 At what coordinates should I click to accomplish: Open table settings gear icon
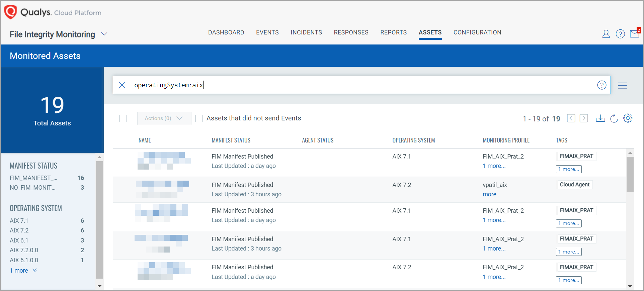click(628, 118)
